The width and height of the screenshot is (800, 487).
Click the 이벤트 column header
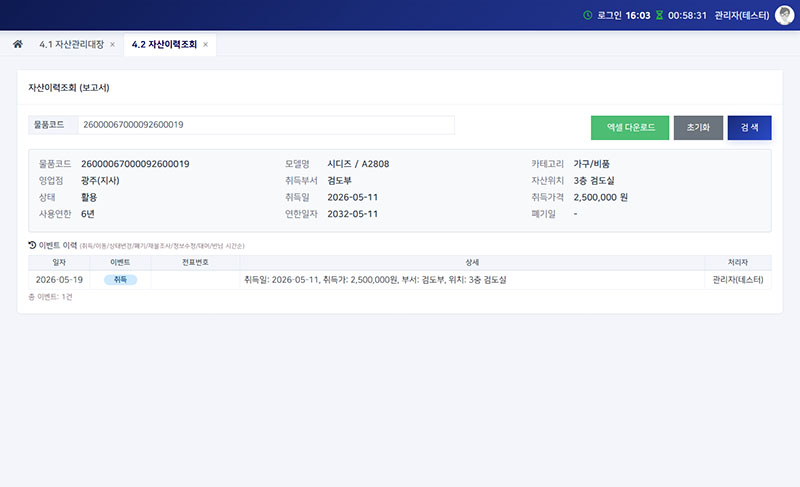120,262
